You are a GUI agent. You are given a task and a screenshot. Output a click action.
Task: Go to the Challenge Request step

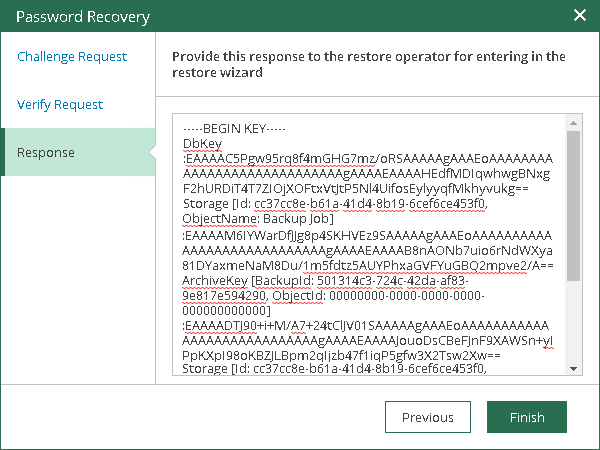pos(72,57)
